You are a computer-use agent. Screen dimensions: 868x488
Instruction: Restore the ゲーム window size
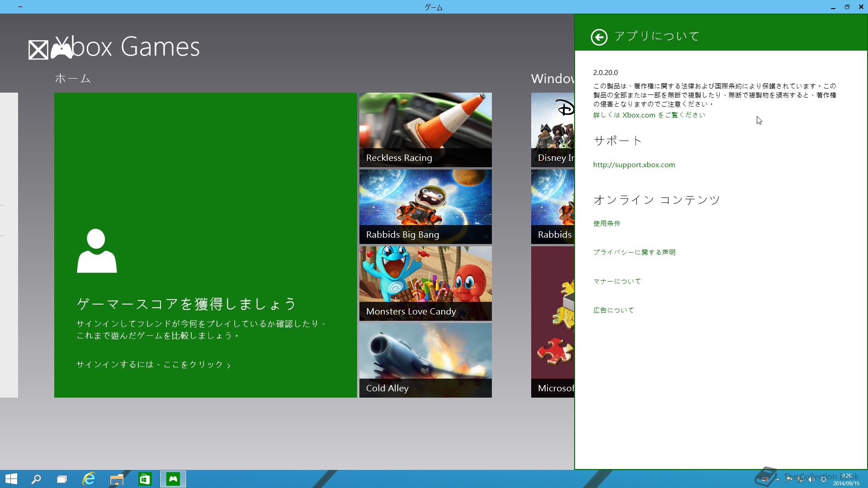847,7
